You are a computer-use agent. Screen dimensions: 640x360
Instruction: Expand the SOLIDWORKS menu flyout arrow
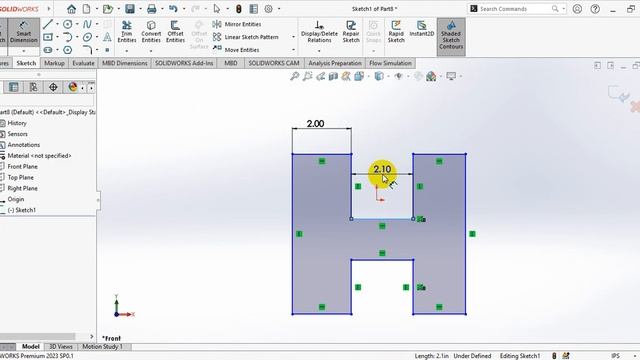point(49,8)
